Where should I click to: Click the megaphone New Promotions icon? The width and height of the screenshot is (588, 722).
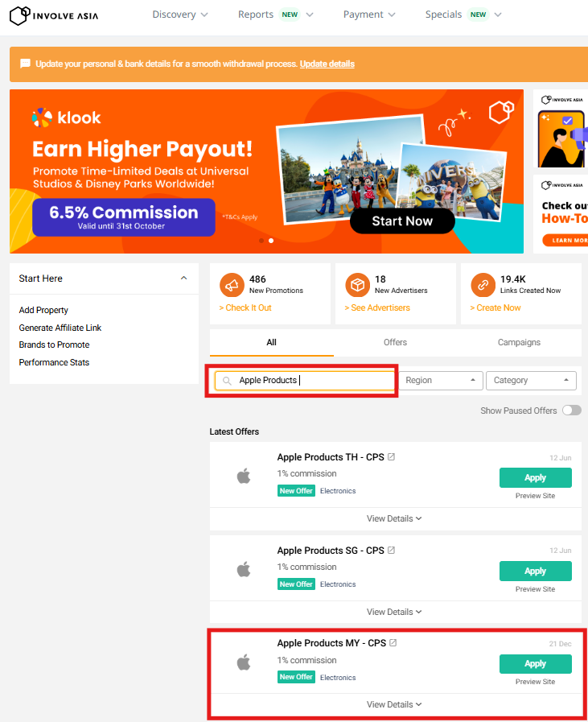click(232, 285)
